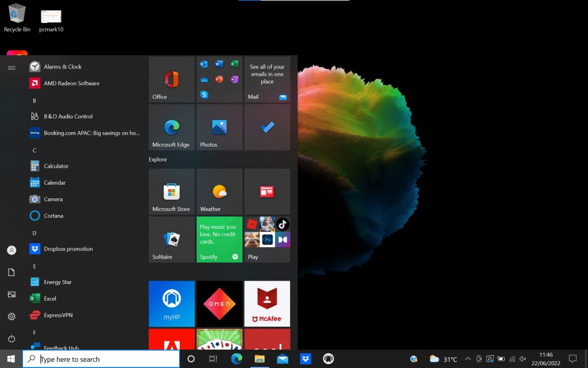
Task: Open the Play games folder tile
Action: tap(267, 240)
